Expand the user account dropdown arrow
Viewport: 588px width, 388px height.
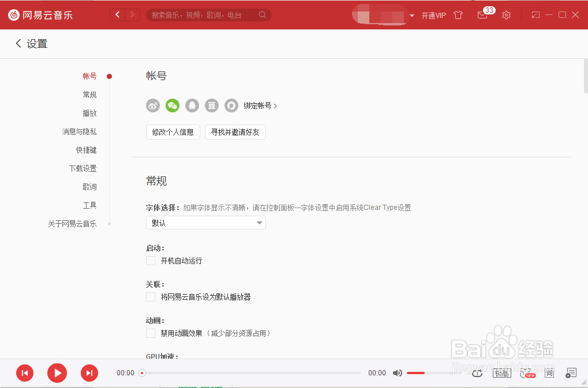(412, 16)
